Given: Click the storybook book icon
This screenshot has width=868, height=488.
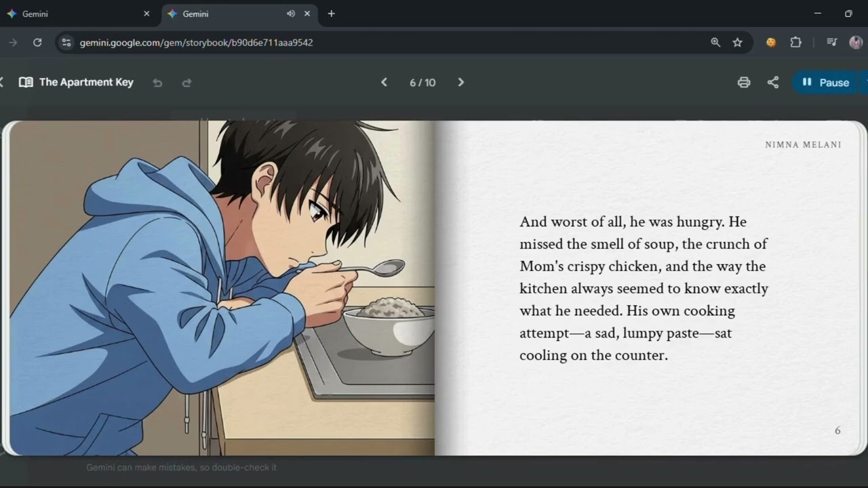Looking at the screenshot, I should pyautogui.click(x=26, y=82).
